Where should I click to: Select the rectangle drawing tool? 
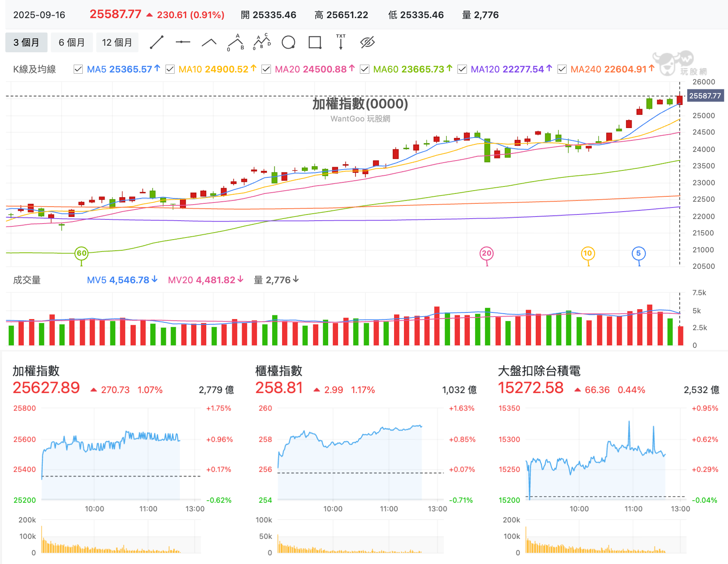click(315, 42)
